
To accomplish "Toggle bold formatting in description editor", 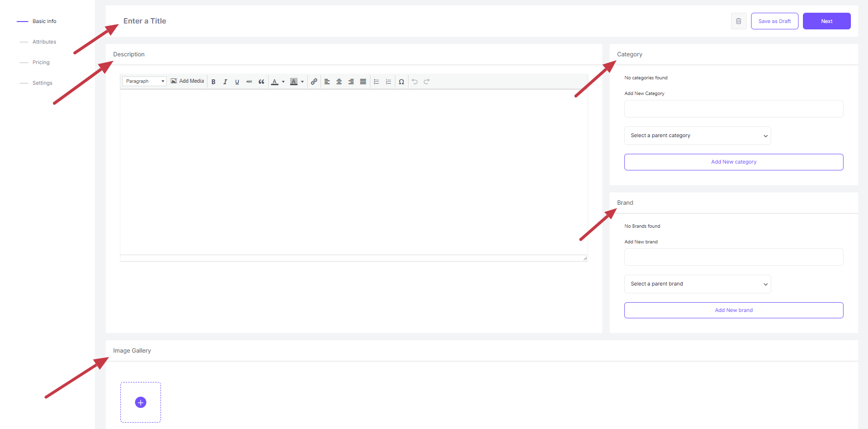I will (213, 82).
